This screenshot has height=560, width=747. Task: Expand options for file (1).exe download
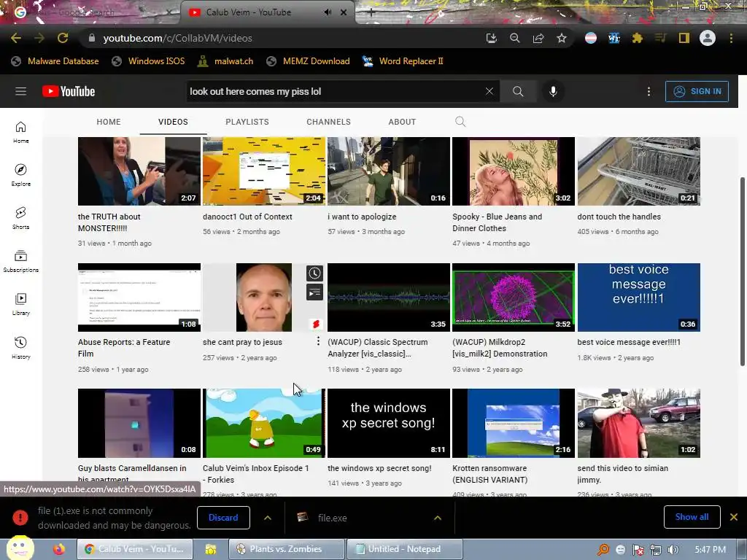pyautogui.click(x=267, y=518)
